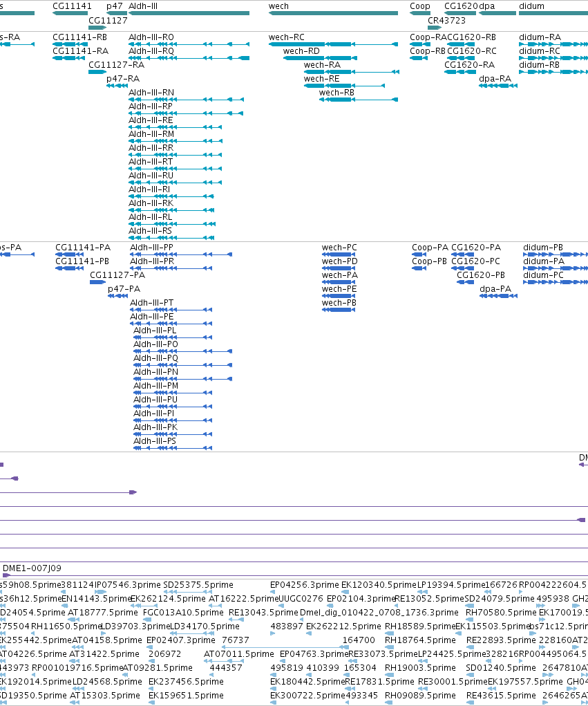Click the CG11127-PA protein label
Screen dimensions: 588x706
pos(117,275)
